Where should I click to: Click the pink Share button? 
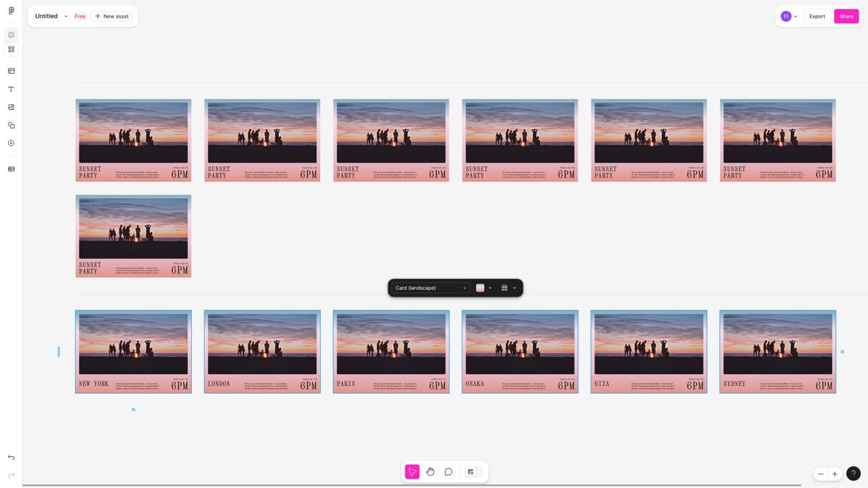[846, 16]
